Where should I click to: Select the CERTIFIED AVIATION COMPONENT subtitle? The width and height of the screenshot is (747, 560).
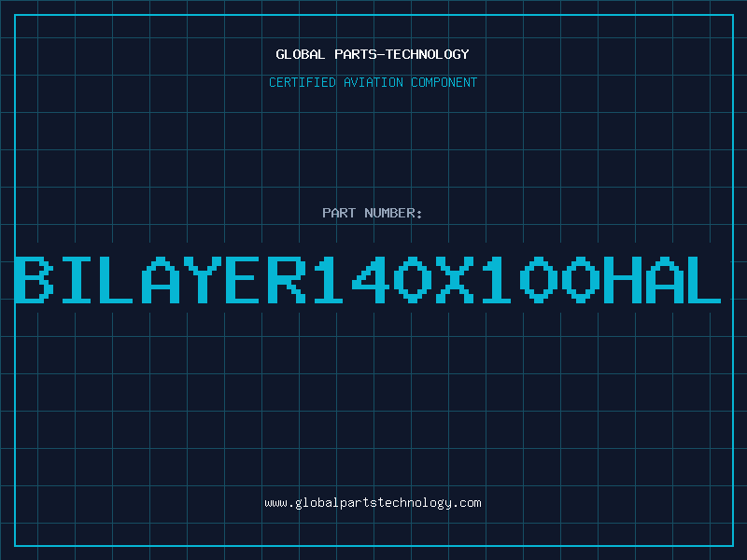[373, 82]
